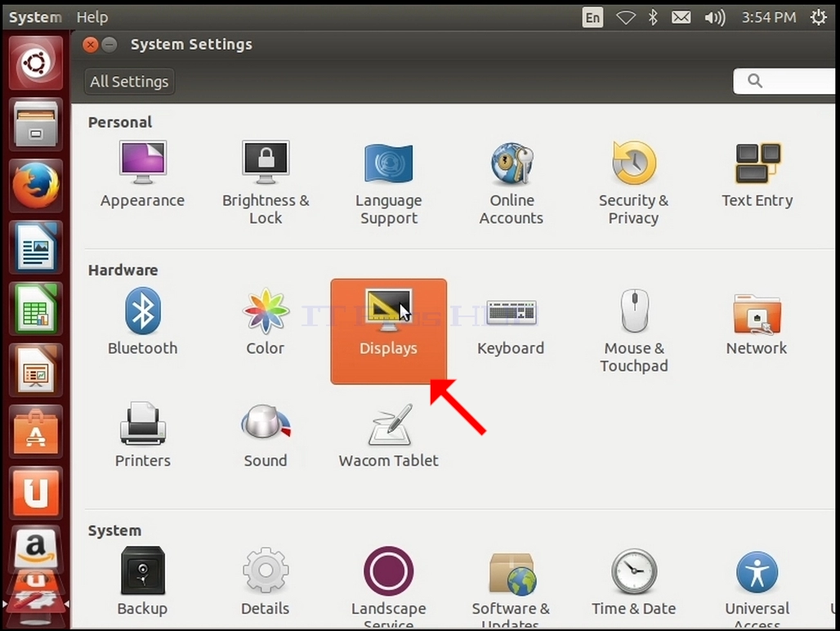Open the Sound settings panel
Viewport: 840px width, 631px height.
pos(266,436)
